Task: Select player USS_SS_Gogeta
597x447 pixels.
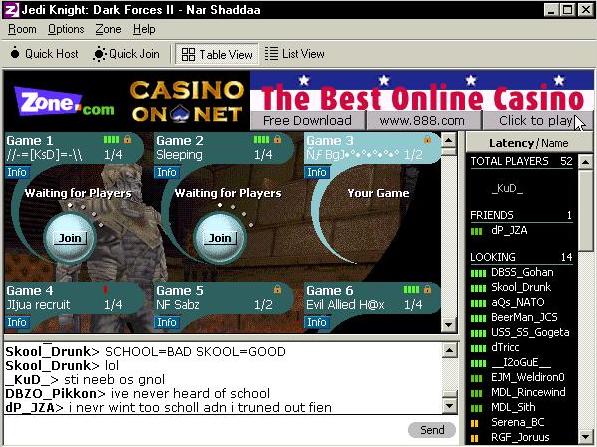Action: point(530,332)
